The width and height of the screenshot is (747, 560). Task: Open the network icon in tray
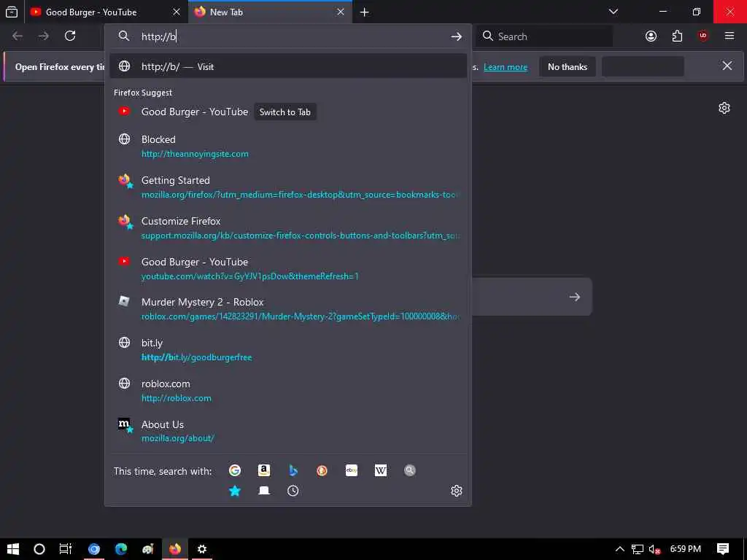pos(638,550)
